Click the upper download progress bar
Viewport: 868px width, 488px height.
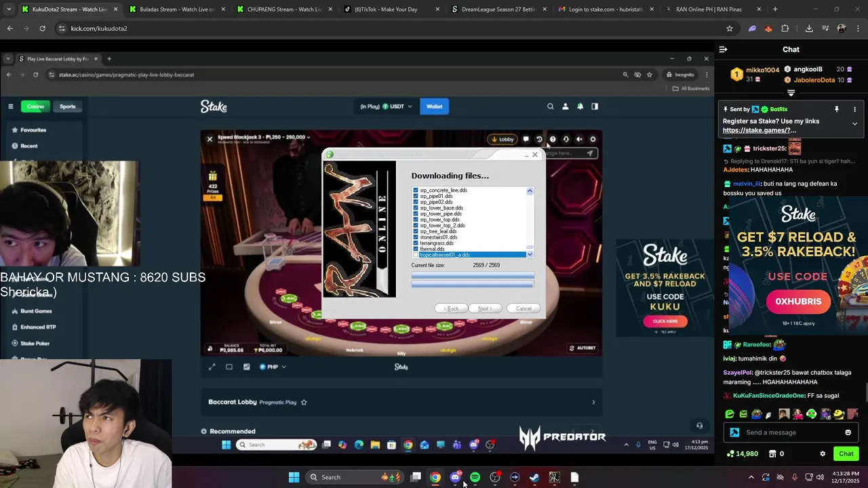473,276
